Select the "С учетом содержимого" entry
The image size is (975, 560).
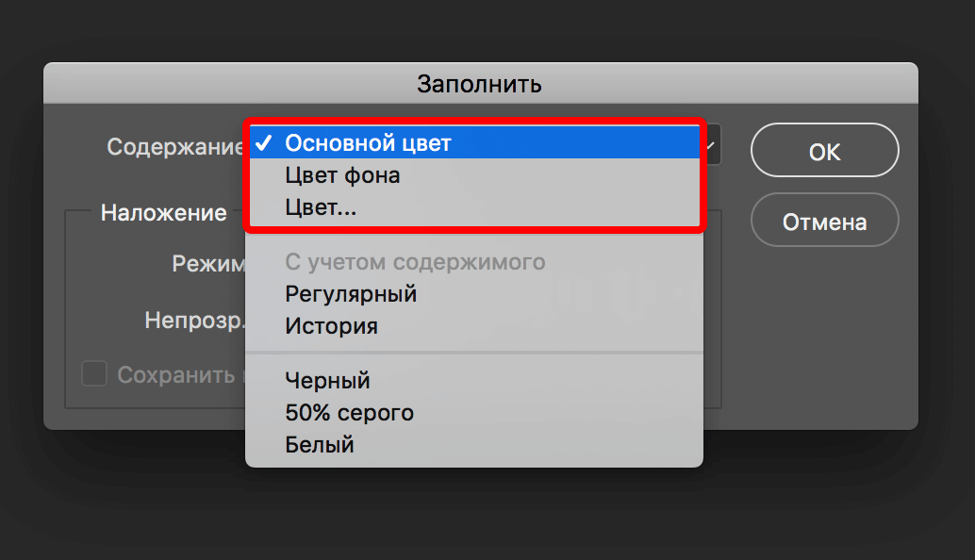tap(415, 262)
